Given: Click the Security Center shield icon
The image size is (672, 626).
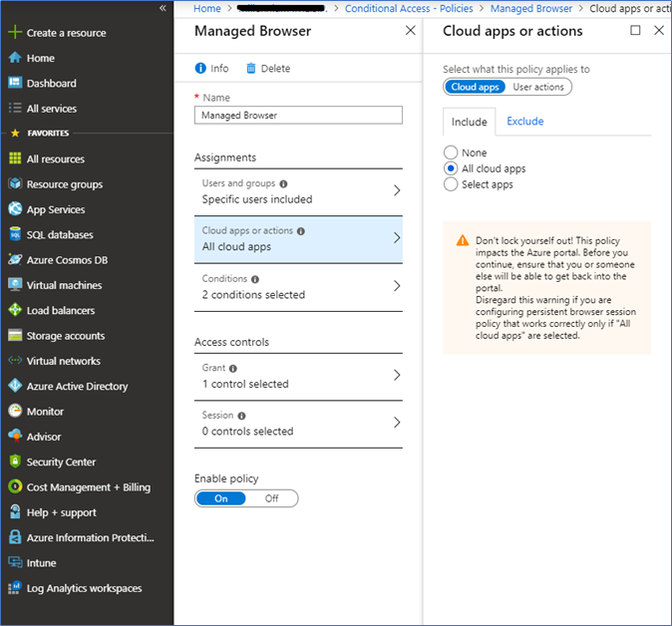Looking at the screenshot, I should coord(15,462).
